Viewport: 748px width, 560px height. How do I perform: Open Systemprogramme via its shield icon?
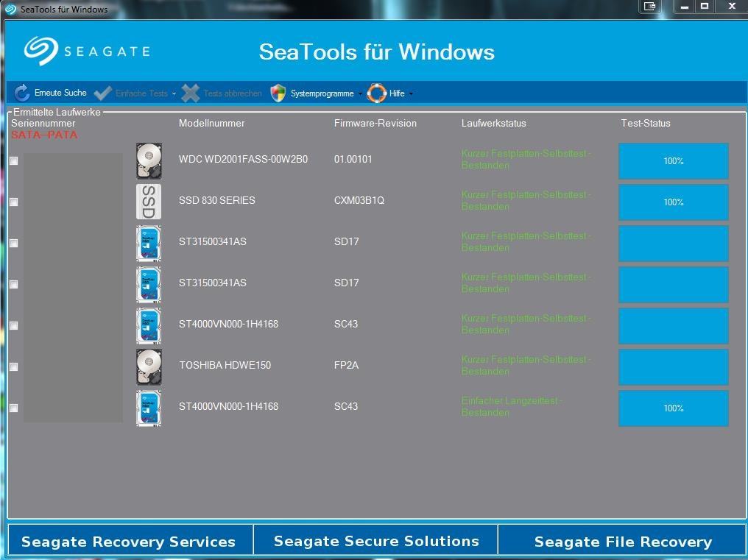[278, 93]
